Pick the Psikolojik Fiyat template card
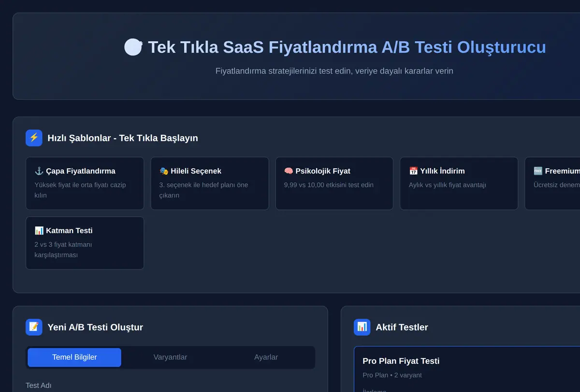Image resolution: width=580 pixels, height=392 pixels. pyautogui.click(x=334, y=183)
